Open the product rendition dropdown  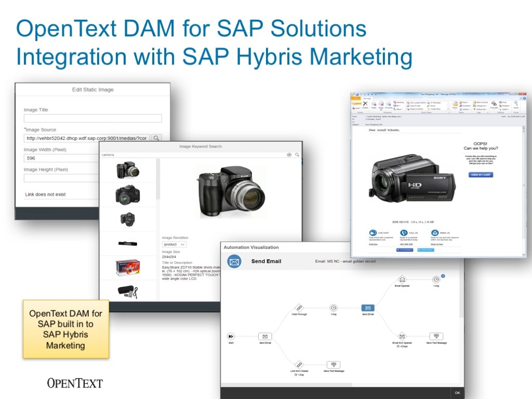(x=174, y=244)
